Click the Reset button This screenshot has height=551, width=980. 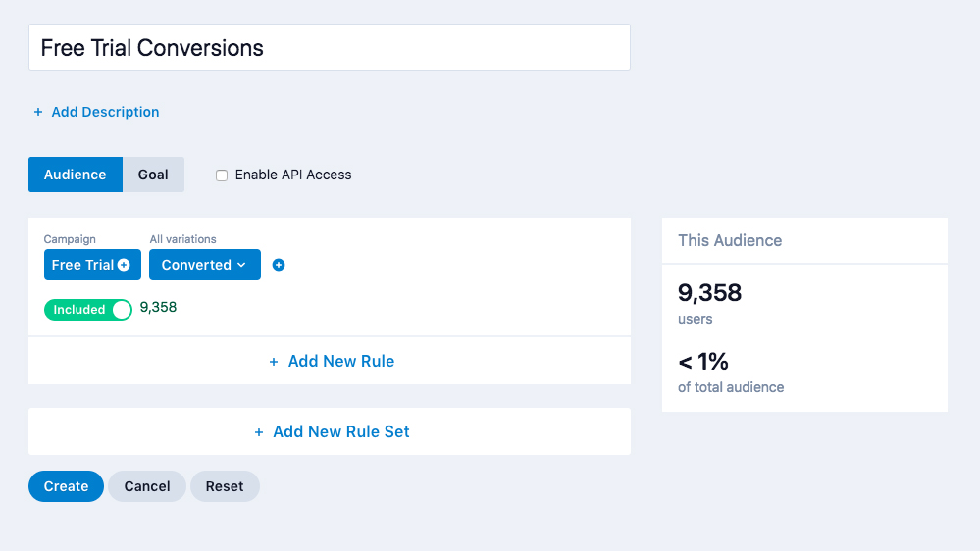[225, 486]
